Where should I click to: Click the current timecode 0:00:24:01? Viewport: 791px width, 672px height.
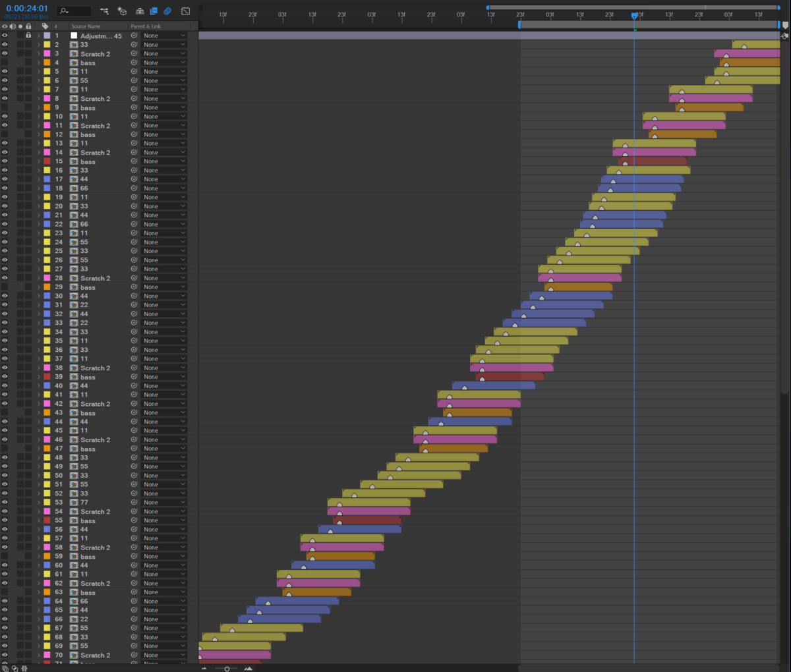pos(27,9)
